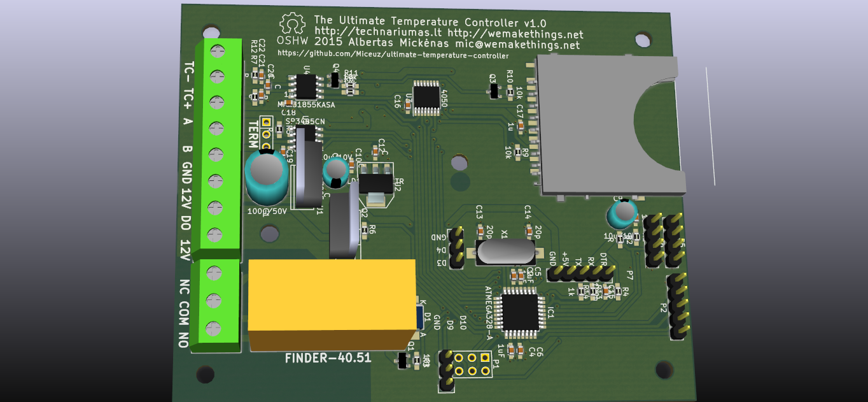Click the "C16" label beside the 4050
This screenshot has height=402, width=868.
[x=398, y=101]
